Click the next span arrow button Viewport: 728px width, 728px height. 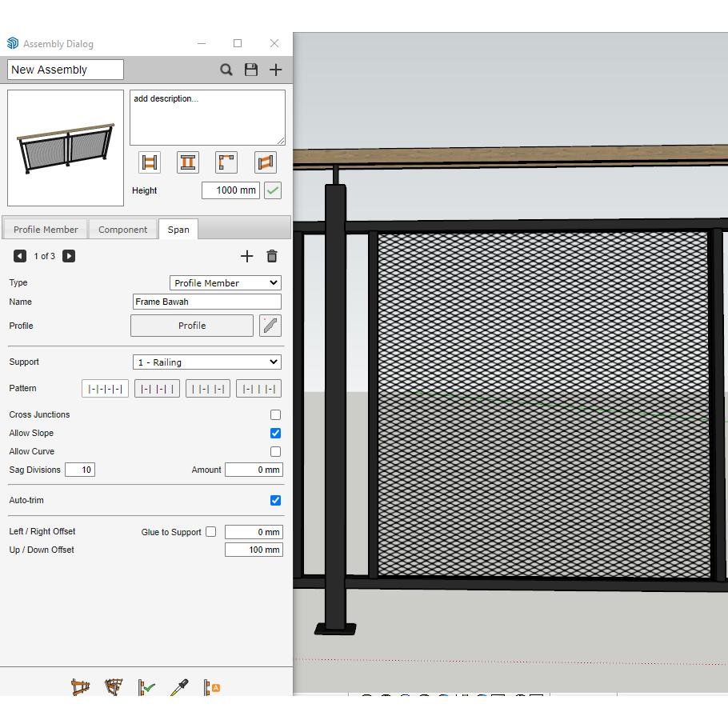point(68,256)
